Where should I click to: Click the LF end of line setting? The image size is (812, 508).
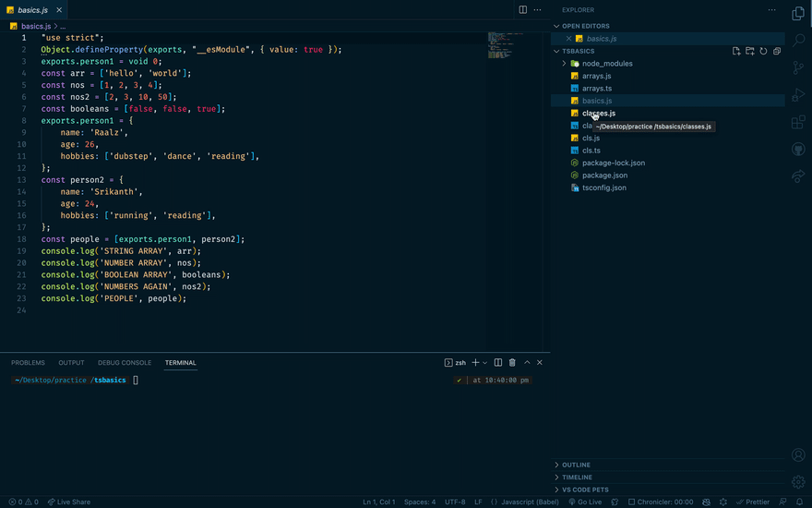point(478,502)
